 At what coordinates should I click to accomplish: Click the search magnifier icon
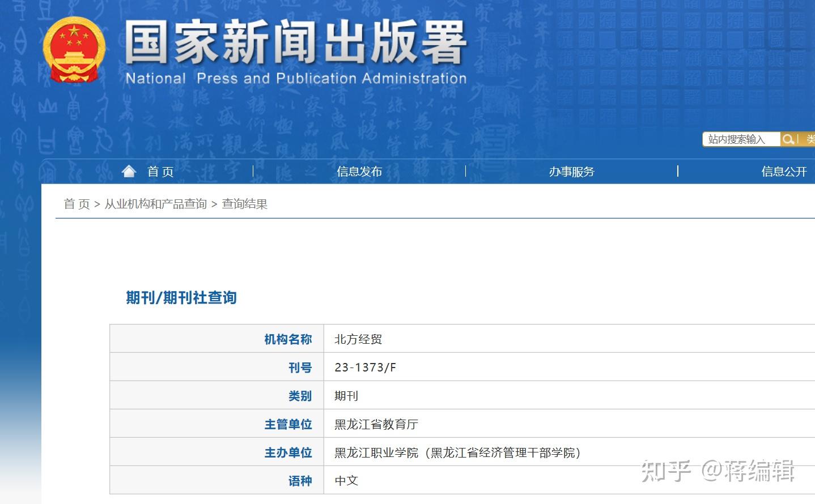tap(788, 139)
